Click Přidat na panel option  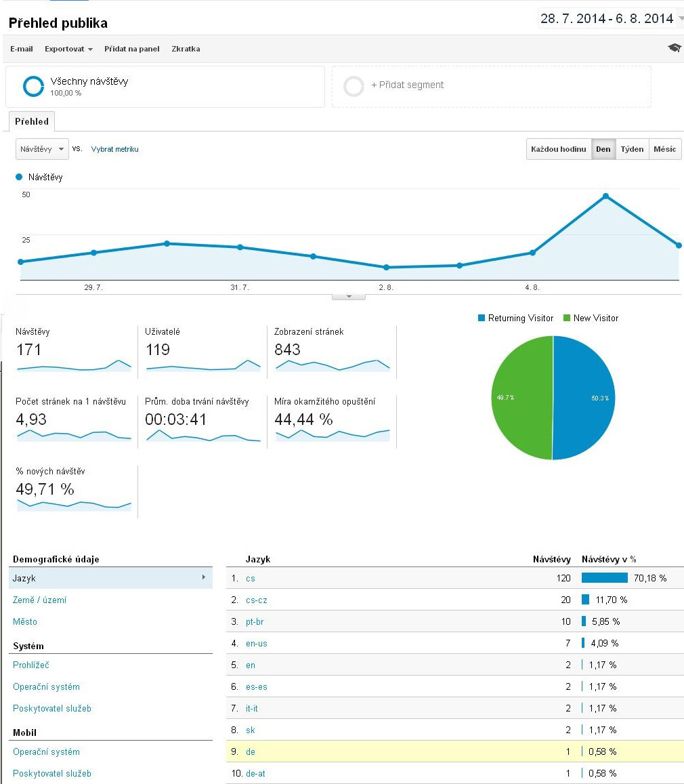132,49
